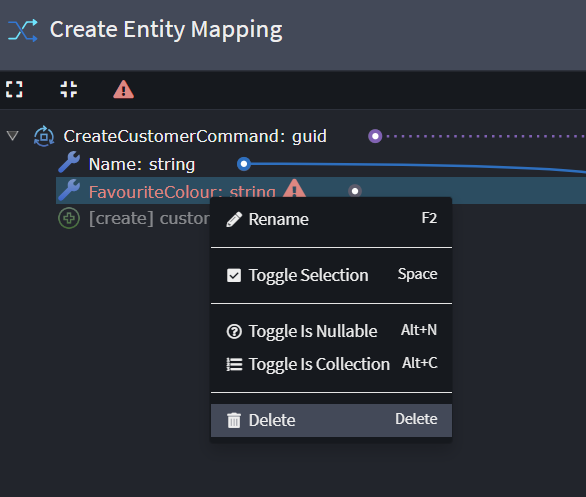
Task: Click the purple connector dot of CreateCustomerCommand
Action: tap(375, 136)
